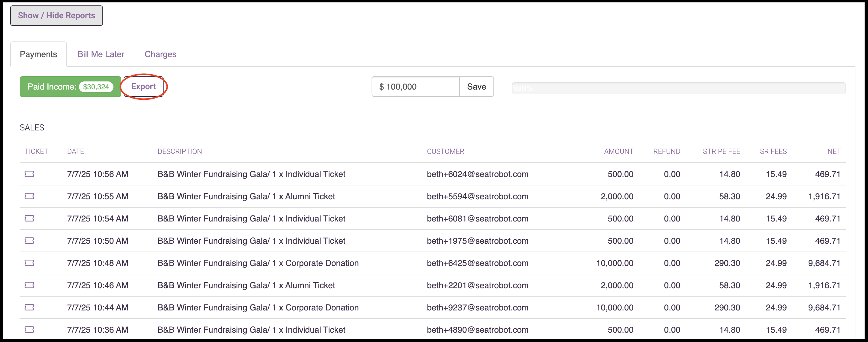Image resolution: width=868 pixels, height=342 pixels.
Task: Click date 7/7/25 10:48 AM
Action: [98, 263]
